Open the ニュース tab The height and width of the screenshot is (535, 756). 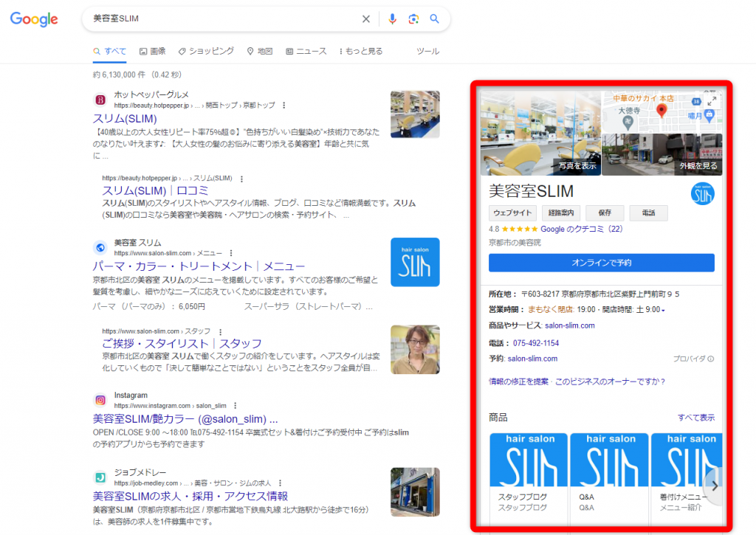(x=306, y=51)
